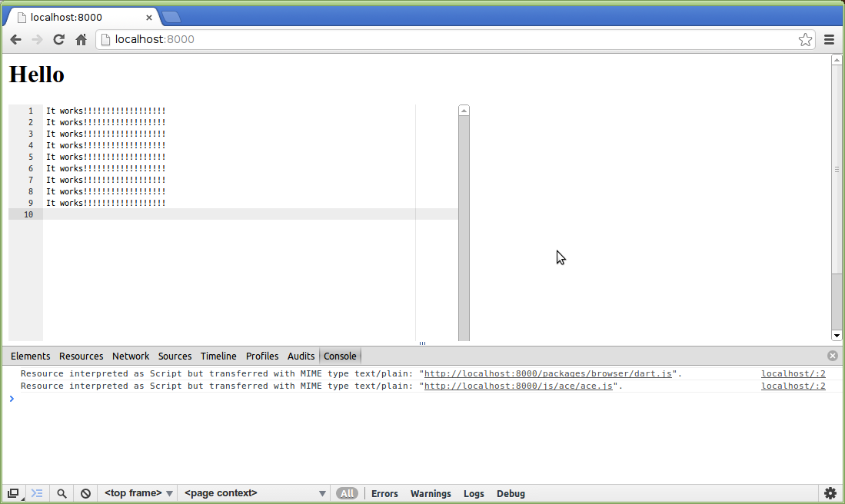Open the DevTools settings gear

click(x=830, y=492)
